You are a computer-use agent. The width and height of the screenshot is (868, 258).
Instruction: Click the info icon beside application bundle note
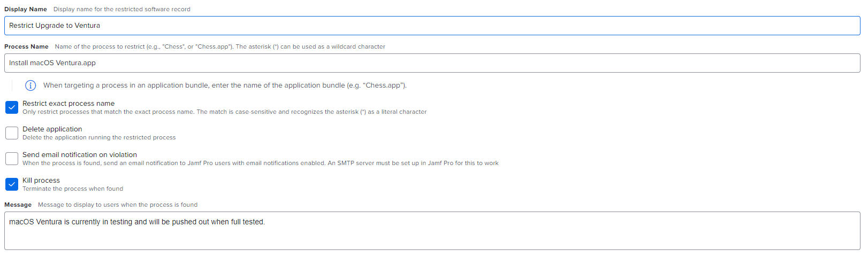pyautogui.click(x=31, y=85)
